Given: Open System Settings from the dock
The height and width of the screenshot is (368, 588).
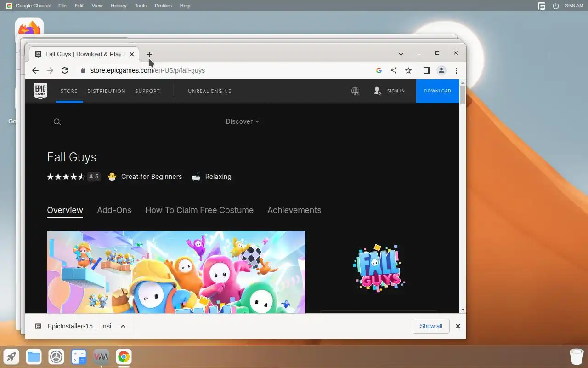Looking at the screenshot, I should click(x=56, y=356).
